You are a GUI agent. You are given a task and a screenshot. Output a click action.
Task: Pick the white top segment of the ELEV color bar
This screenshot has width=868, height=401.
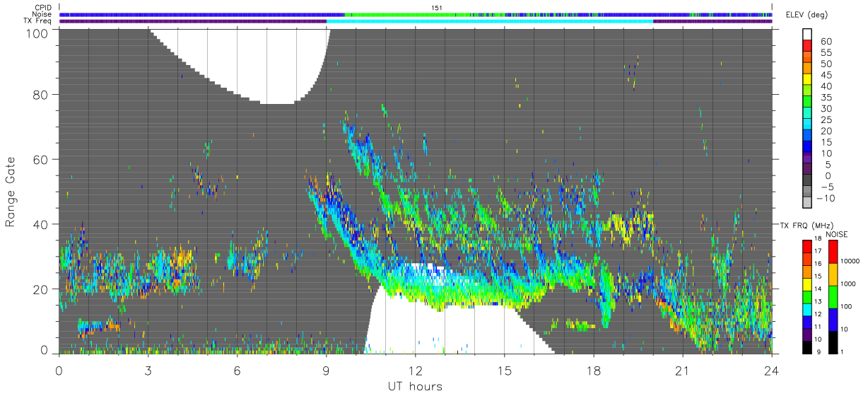(x=807, y=34)
